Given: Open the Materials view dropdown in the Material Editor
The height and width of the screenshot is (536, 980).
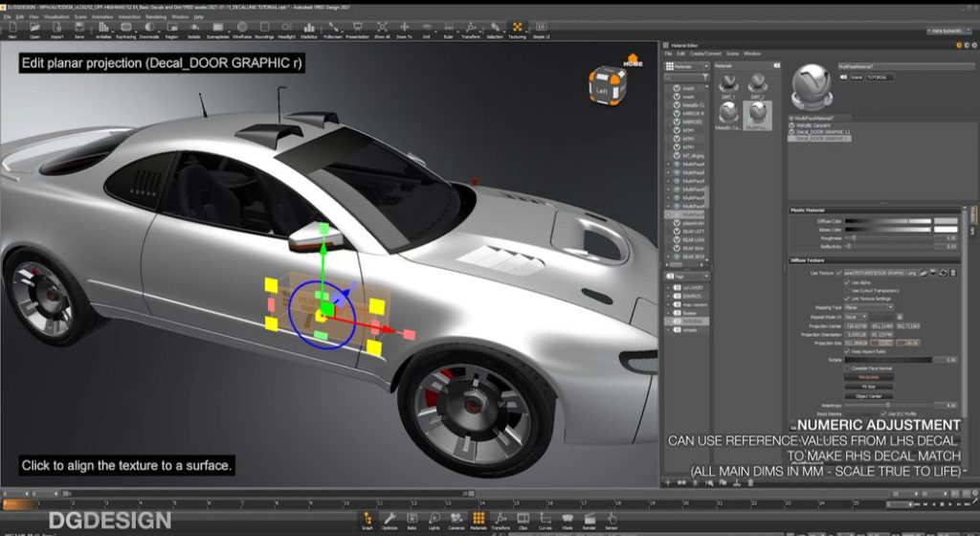Looking at the screenshot, I should click(687, 66).
